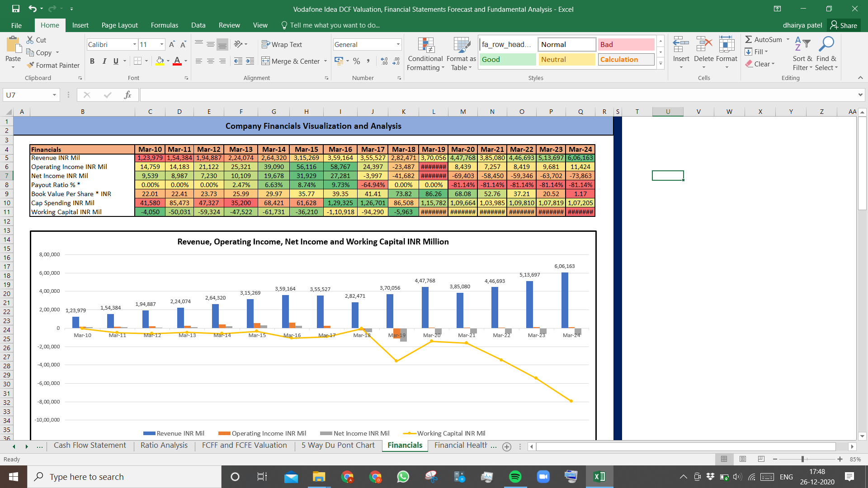Click the Cut scissors icon
The width and height of the screenshot is (868, 488).
[30, 40]
